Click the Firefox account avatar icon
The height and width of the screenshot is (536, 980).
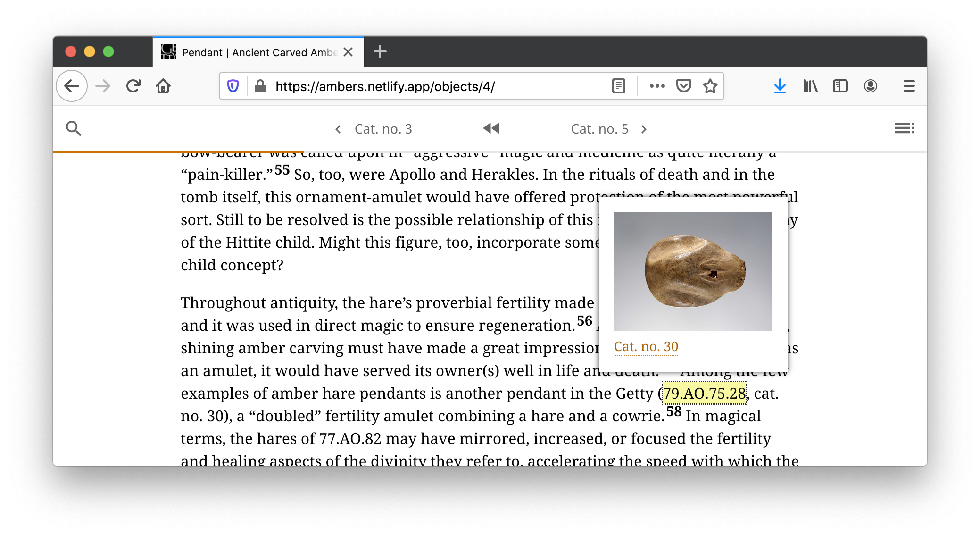870,86
